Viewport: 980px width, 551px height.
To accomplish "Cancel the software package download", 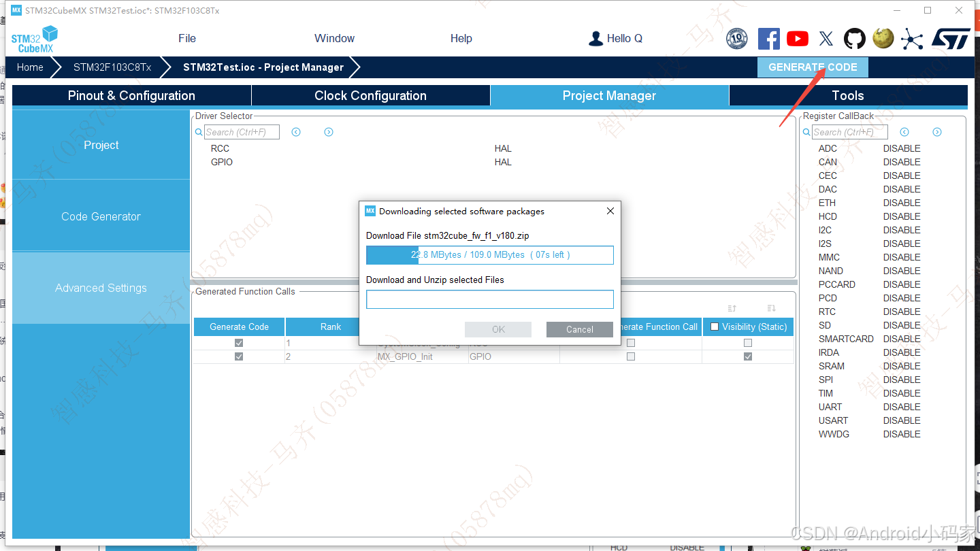I will [580, 329].
